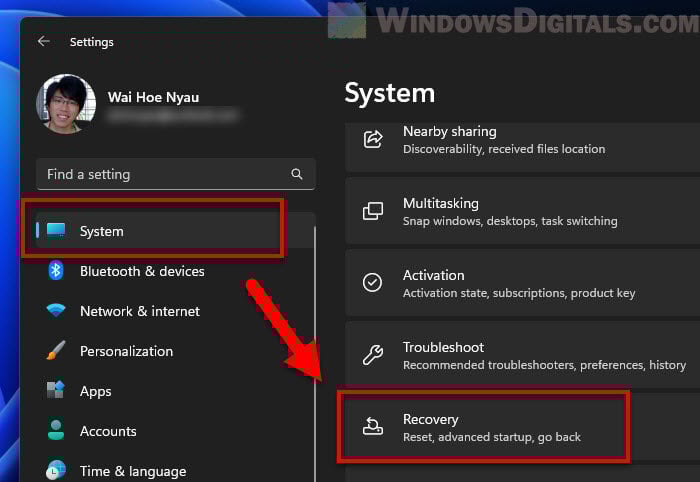Viewport: 700px width, 482px height.
Task: Click the Recovery reset icon
Action: coord(373,426)
